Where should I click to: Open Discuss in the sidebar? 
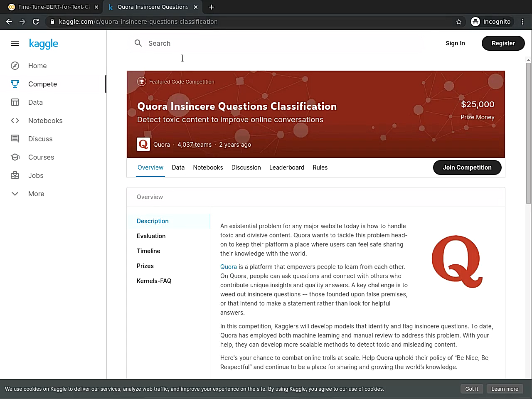click(40, 139)
